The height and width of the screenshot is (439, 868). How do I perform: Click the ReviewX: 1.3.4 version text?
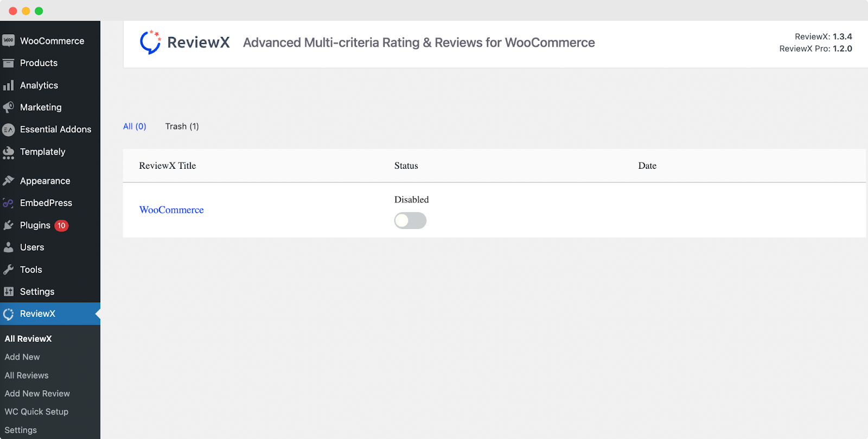coord(824,36)
